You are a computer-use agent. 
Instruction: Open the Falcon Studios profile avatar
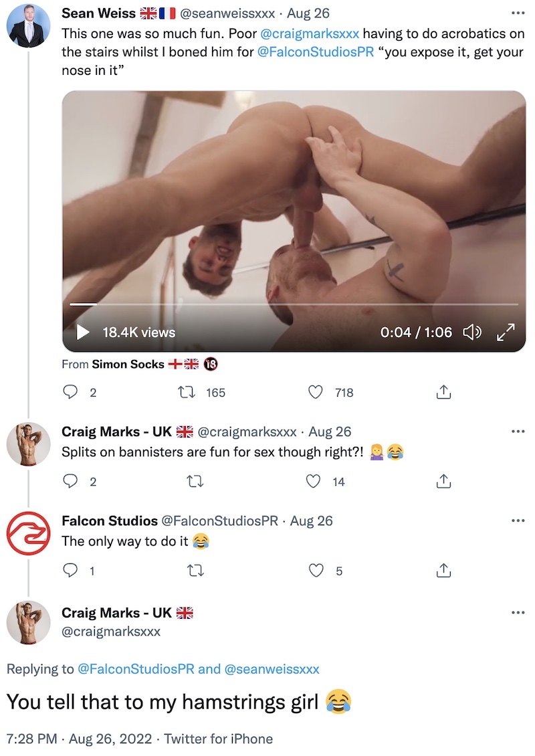(28, 534)
